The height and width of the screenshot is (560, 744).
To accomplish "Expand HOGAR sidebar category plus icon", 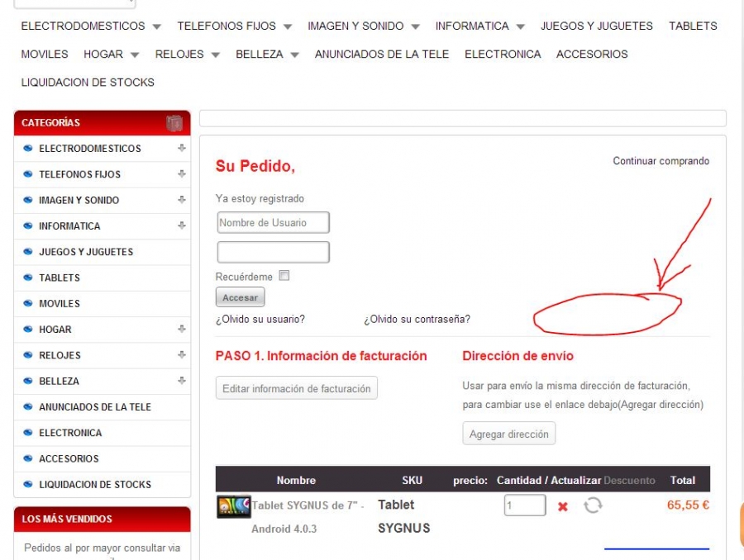I will point(181,329).
